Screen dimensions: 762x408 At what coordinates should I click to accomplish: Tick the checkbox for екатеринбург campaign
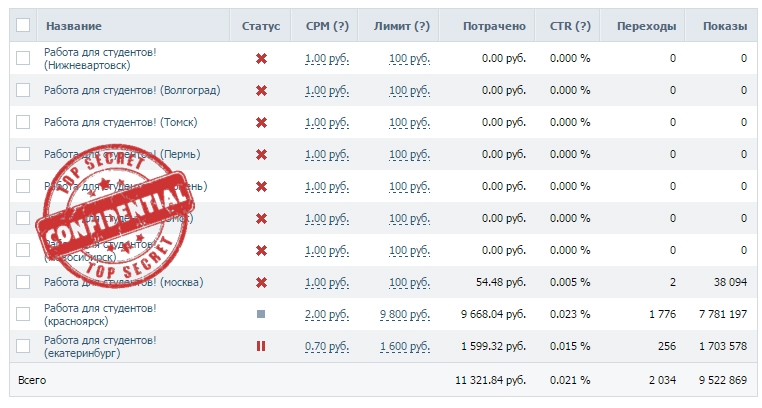tap(23, 347)
